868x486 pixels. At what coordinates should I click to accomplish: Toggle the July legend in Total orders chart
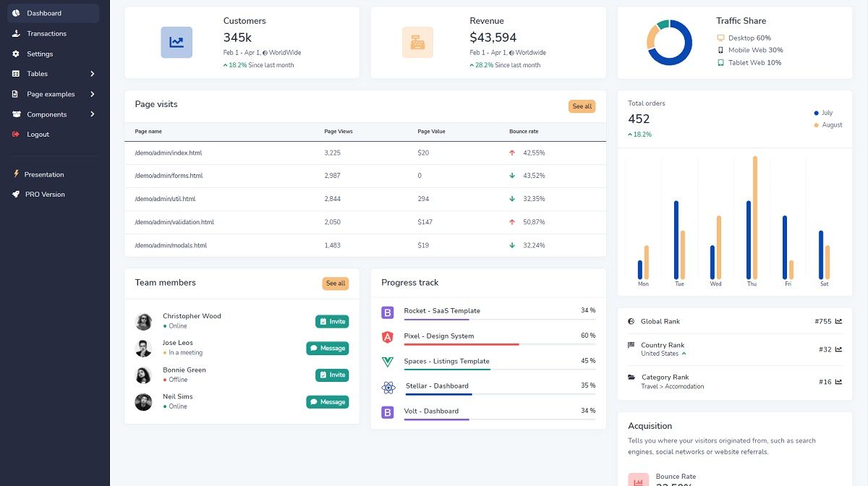823,113
